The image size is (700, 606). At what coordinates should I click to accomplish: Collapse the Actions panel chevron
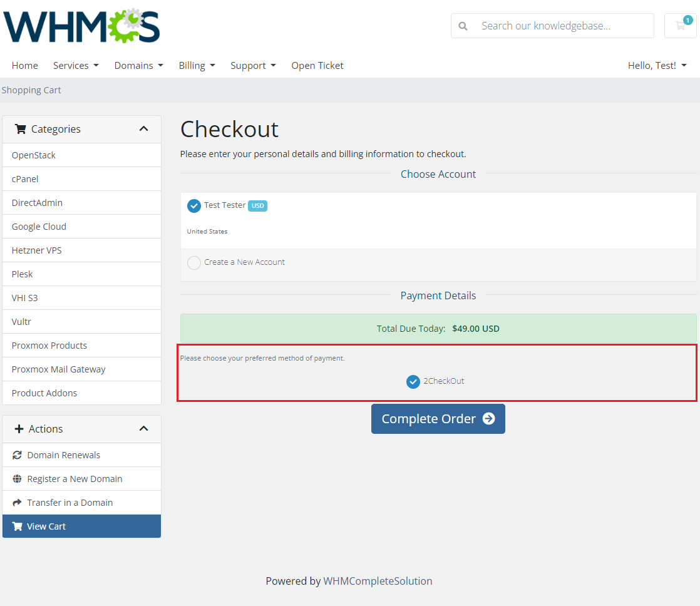[143, 429]
